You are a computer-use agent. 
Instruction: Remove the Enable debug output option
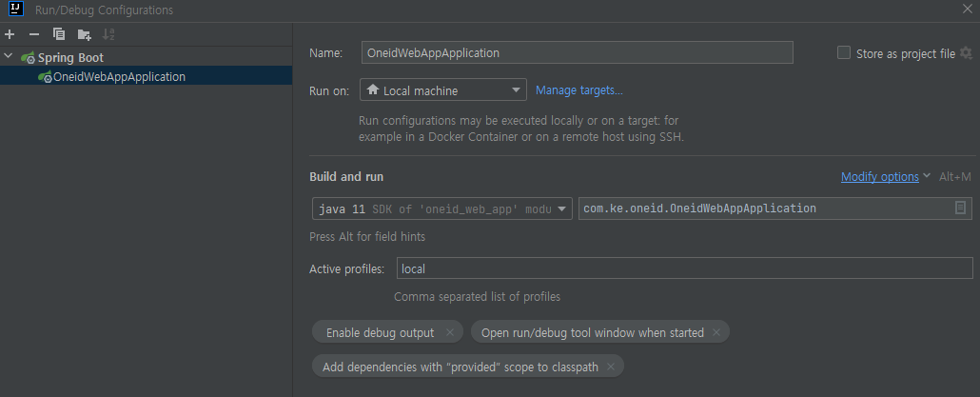pyautogui.click(x=449, y=332)
